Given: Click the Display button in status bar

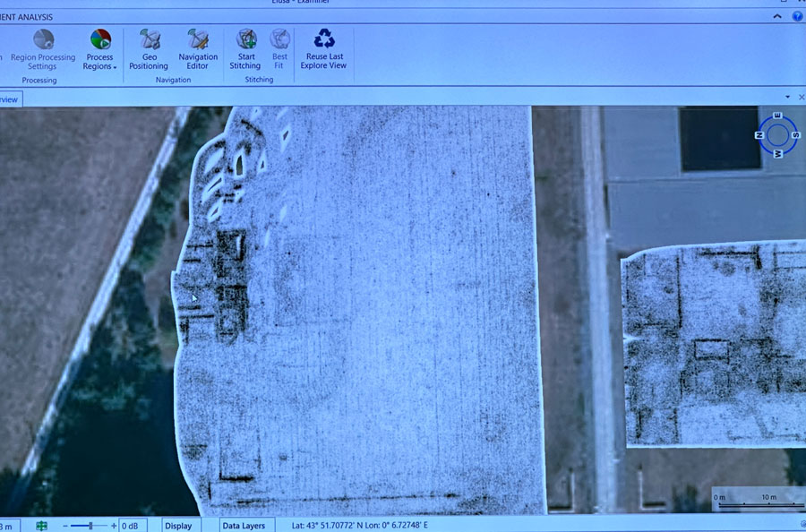Looking at the screenshot, I should [178, 526].
